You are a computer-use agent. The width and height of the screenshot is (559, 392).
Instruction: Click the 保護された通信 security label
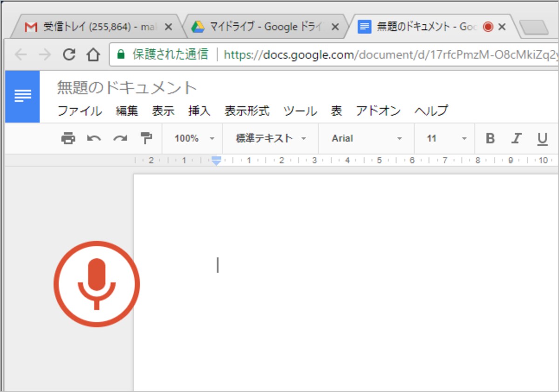[170, 55]
